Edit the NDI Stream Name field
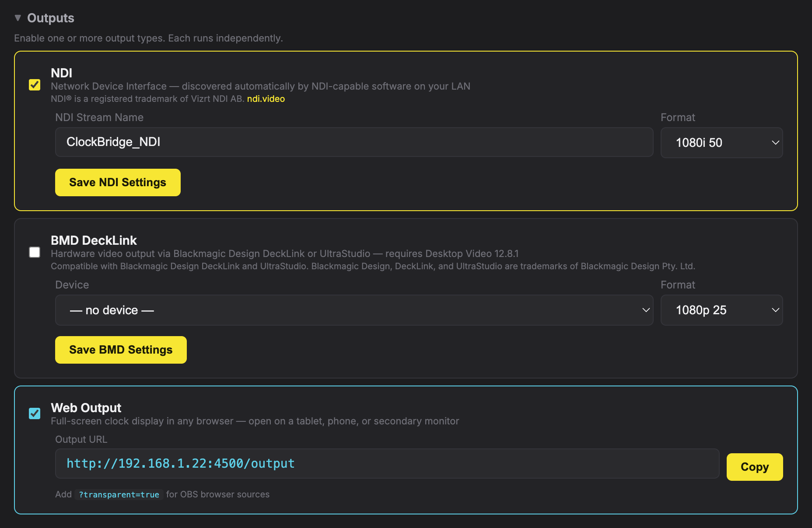This screenshot has height=528, width=812. tap(354, 142)
